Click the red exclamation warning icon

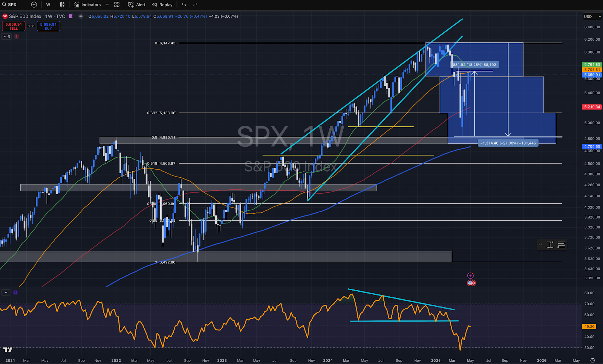tap(17, 37)
